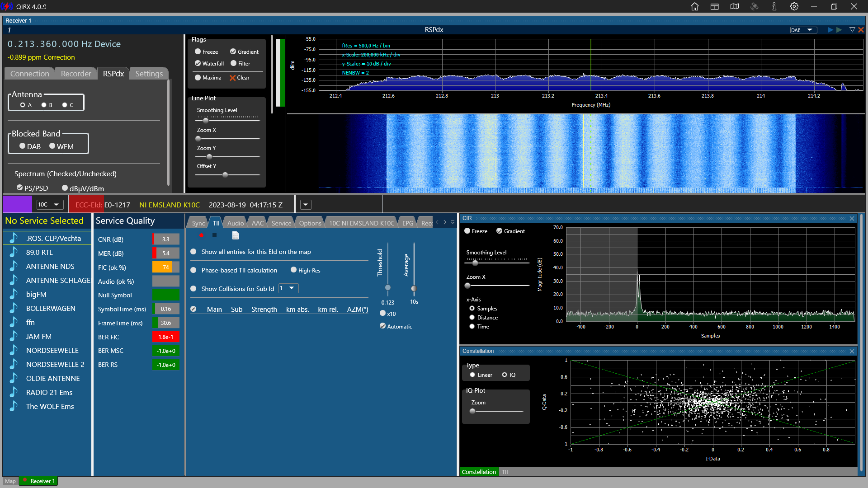Open the map icon in title bar

[x=735, y=6]
